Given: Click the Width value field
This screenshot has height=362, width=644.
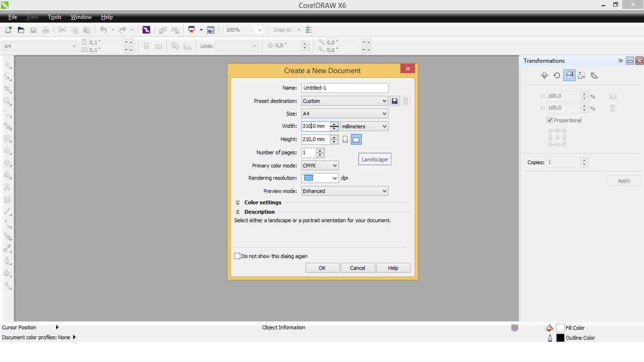Looking at the screenshot, I should [x=315, y=126].
